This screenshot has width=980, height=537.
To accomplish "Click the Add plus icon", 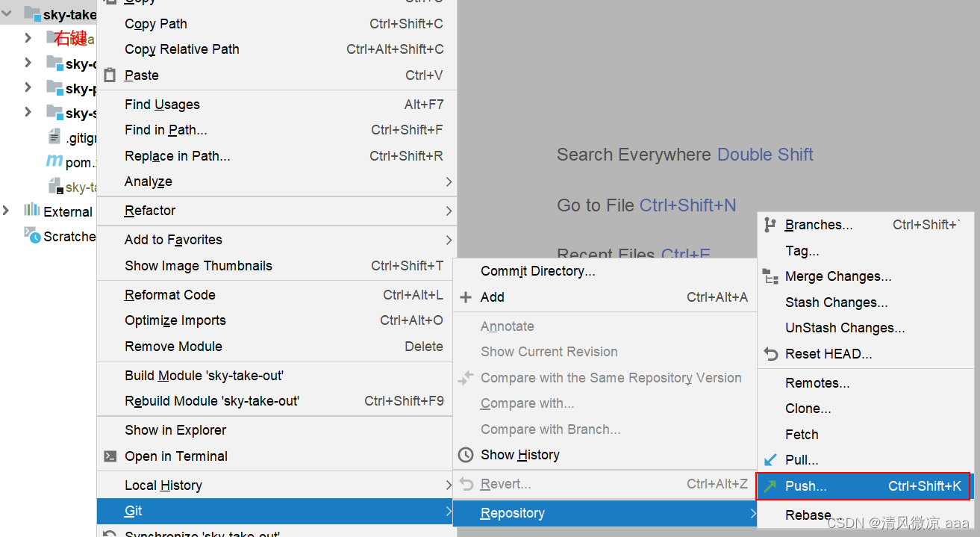I will pos(466,297).
